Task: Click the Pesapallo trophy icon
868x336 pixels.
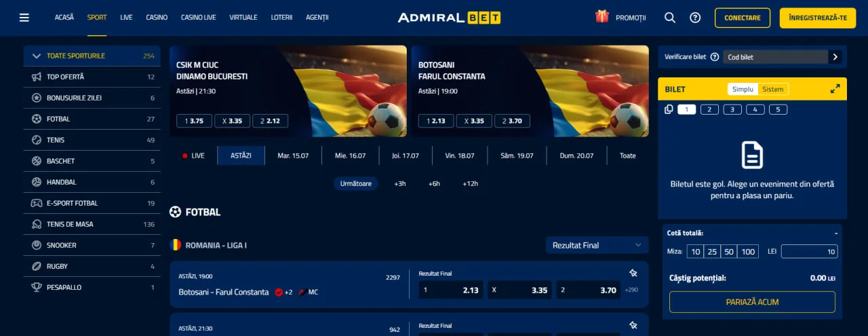Action: pyautogui.click(x=37, y=287)
